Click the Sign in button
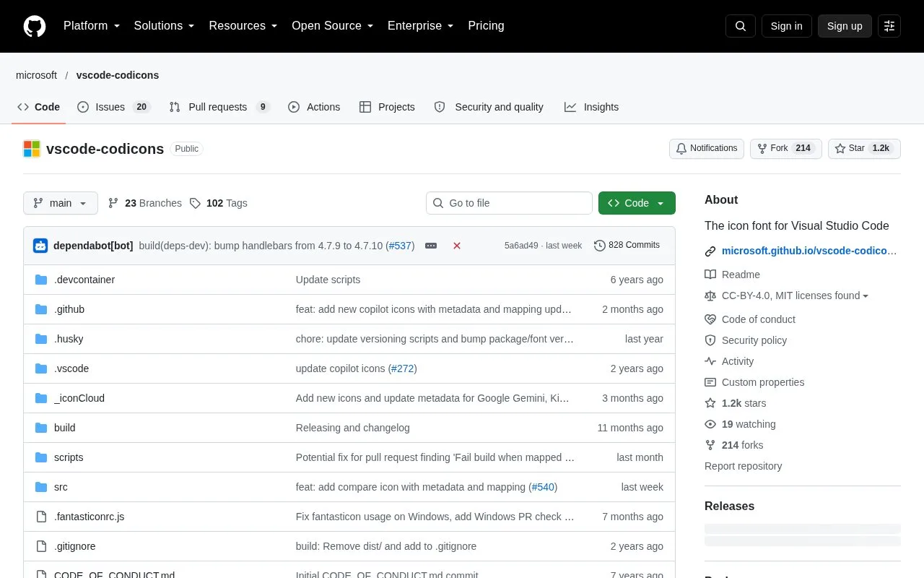Viewport: 924px width, 578px height. [x=786, y=26]
